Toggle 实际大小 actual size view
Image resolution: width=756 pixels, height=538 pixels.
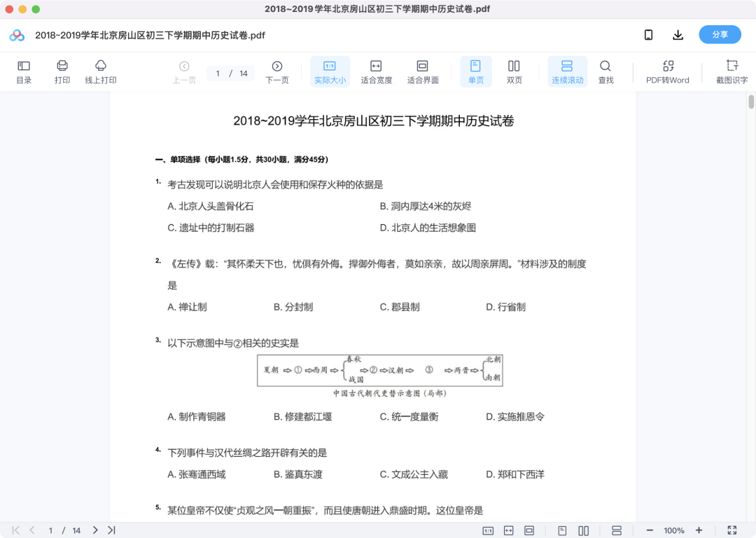click(x=330, y=72)
